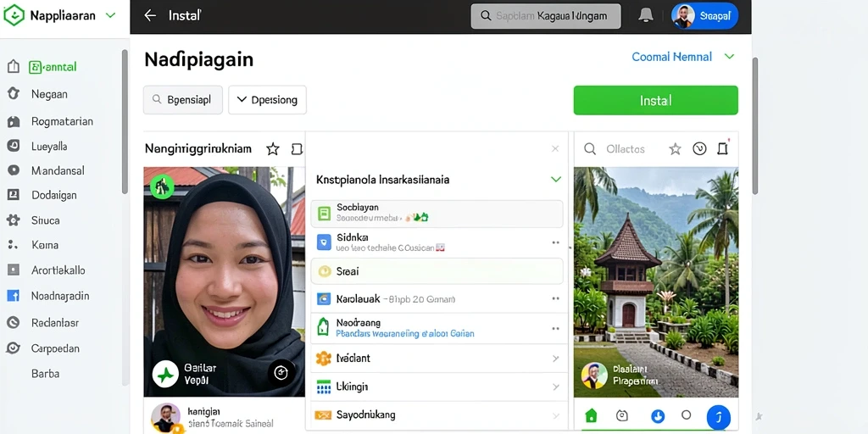Click the Redanlasr sidebar icon
The width and height of the screenshot is (868, 434).
[x=14, y=322]
